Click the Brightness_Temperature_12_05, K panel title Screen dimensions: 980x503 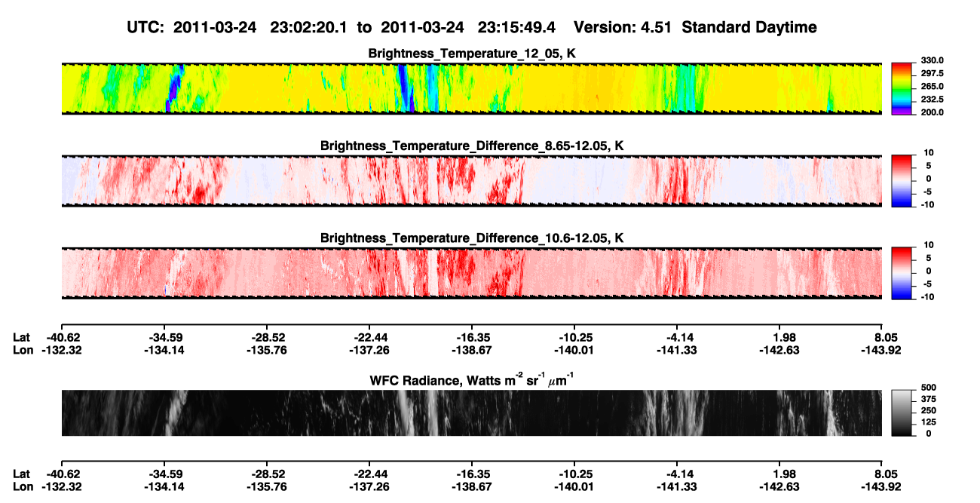tap(472, 54)
